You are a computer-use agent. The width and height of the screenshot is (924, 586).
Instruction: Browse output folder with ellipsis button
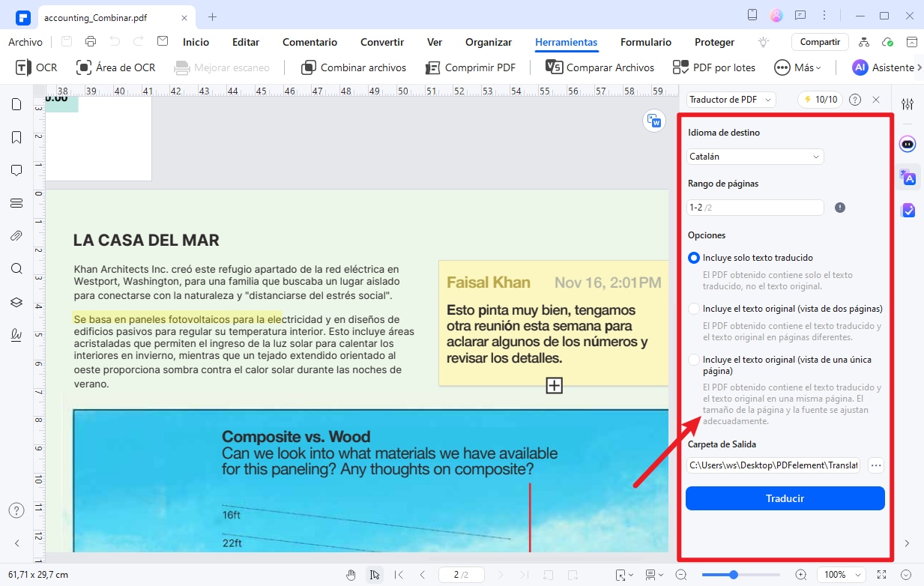[x=876, y=465]
